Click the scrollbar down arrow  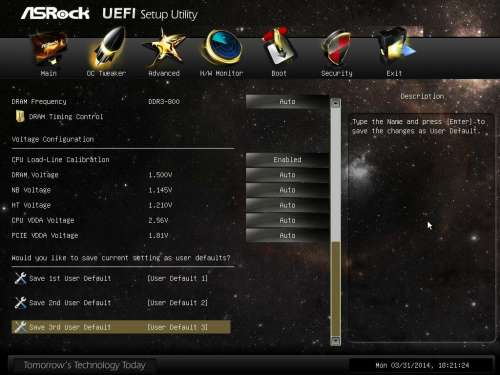336,341
